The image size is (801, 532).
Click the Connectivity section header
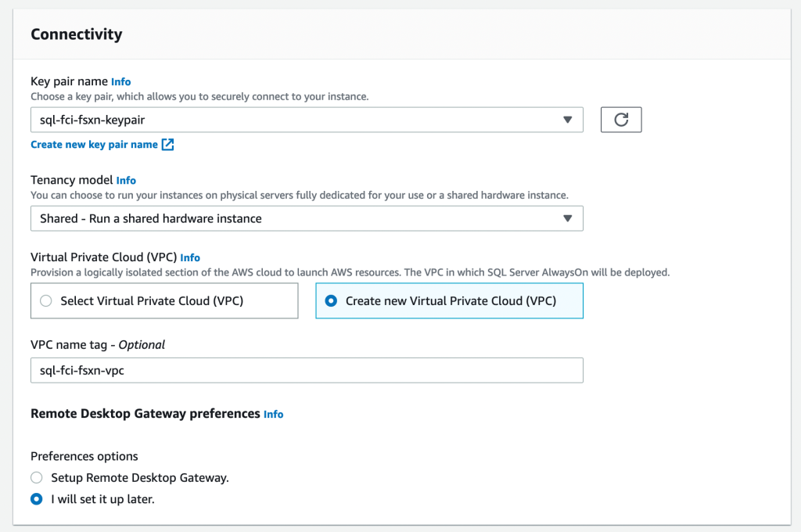(76, 34)
